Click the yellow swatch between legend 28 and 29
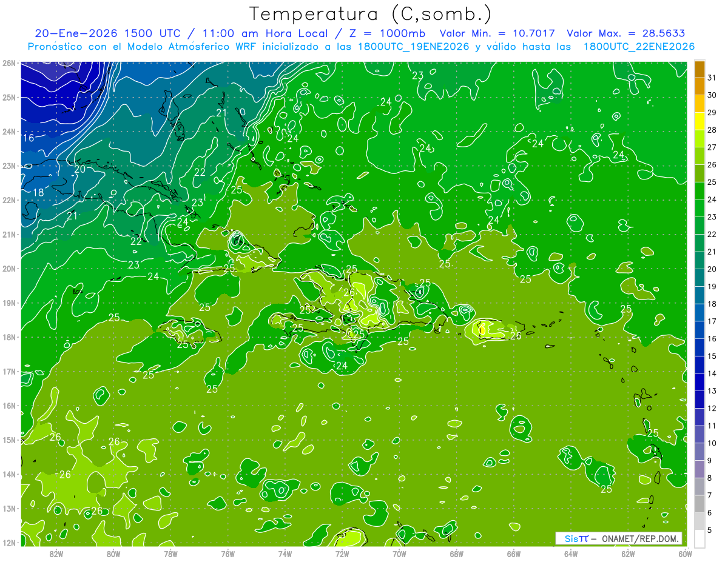Image resolution: width=728 pixels, height=562 pixels. click(699, 121)
